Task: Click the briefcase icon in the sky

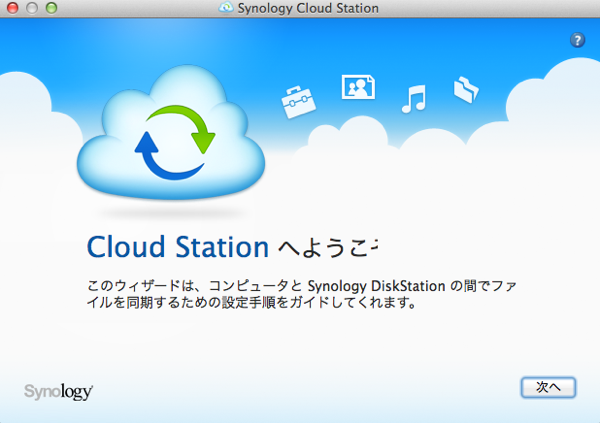Action: (298, 102)
